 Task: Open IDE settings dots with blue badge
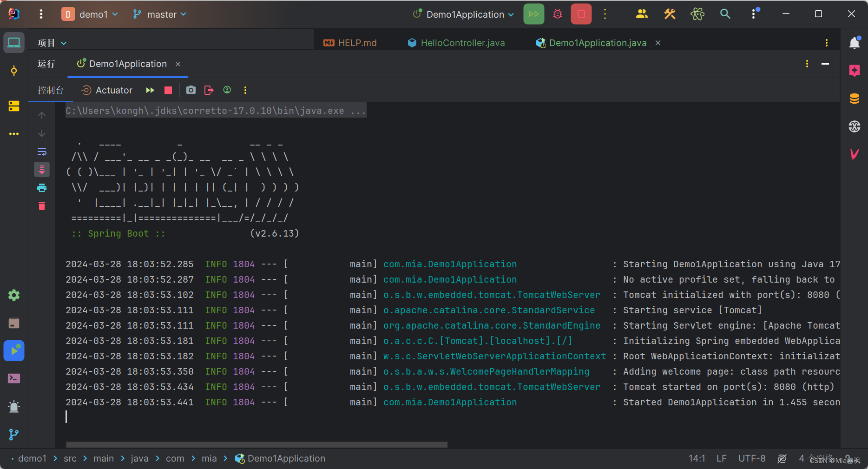pos(754,13)
